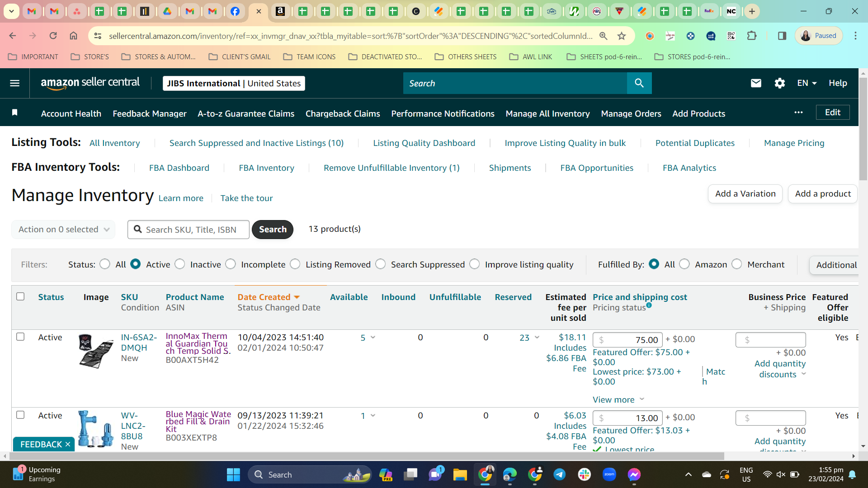Open Feedback Manager in navigation bar
This screenshot has height=488, width=868.
click(150, 113)
